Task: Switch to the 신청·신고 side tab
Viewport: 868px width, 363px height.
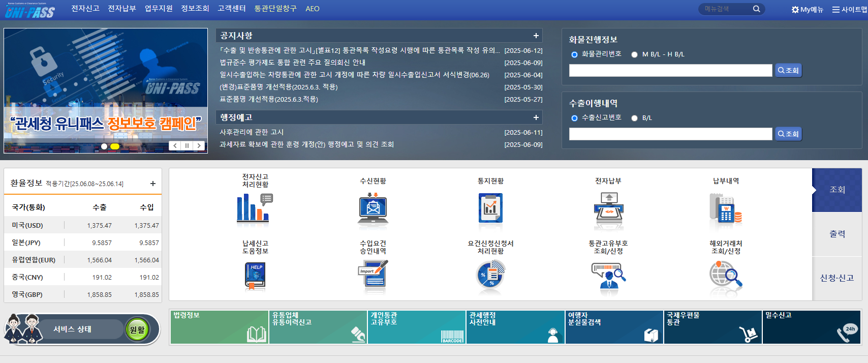Action: tap(837, 278)
